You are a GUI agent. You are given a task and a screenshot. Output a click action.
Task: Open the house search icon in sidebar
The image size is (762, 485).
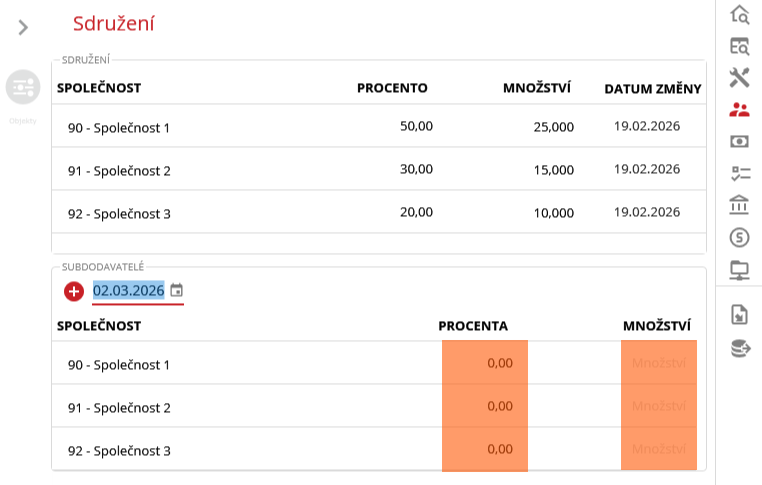[x=739, y=14]
